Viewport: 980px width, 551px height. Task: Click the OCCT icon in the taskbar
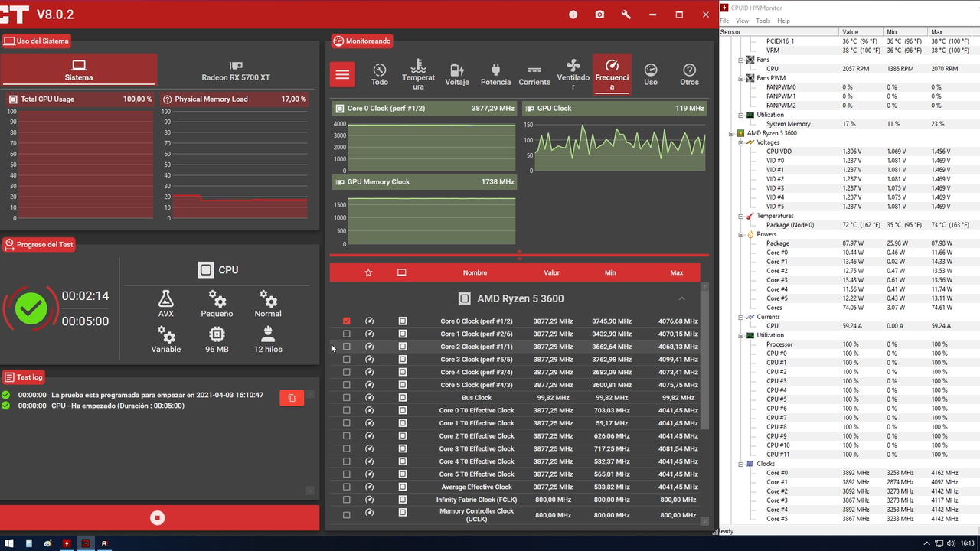tap(86, 543)
